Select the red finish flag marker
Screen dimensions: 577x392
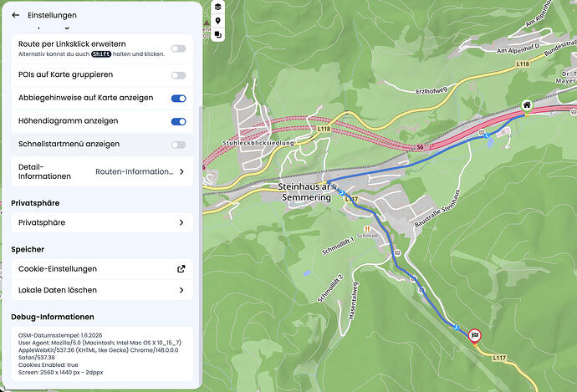(x=474, y=335)
